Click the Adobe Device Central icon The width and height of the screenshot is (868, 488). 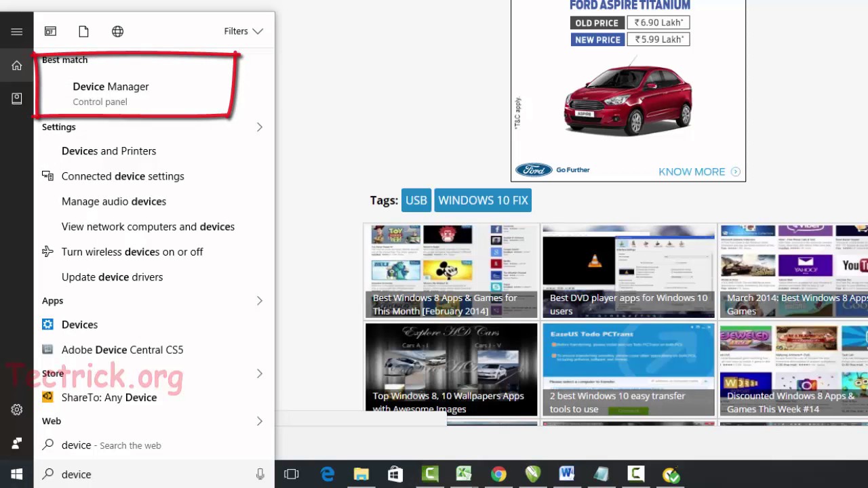point(47,350)
